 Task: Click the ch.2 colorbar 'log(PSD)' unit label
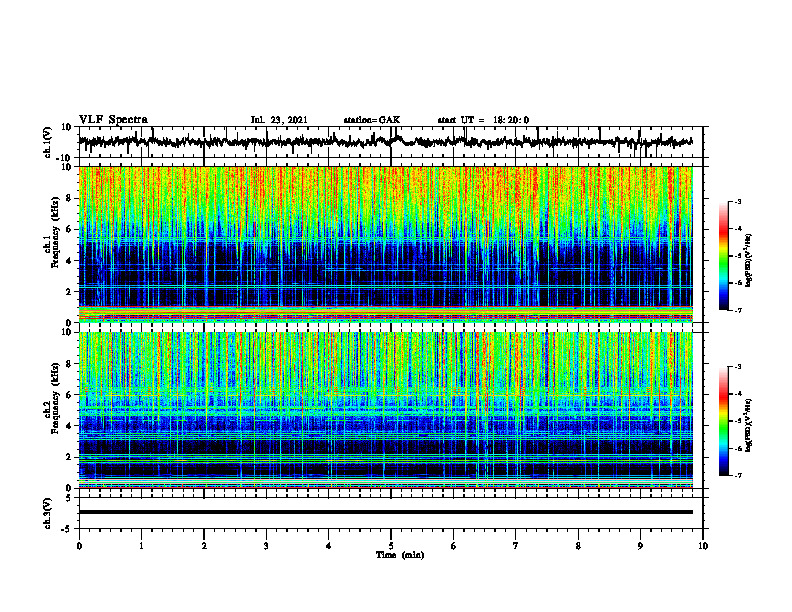[749, 425]
